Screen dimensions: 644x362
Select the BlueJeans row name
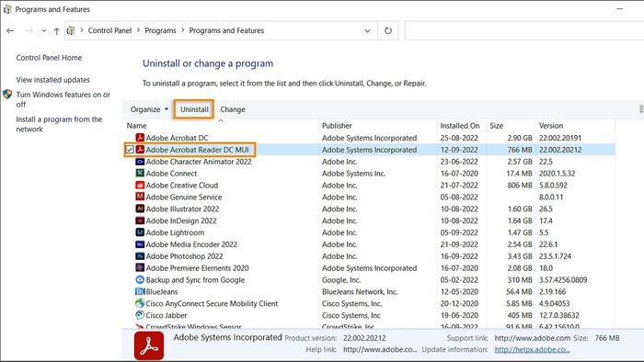[162, 292]
